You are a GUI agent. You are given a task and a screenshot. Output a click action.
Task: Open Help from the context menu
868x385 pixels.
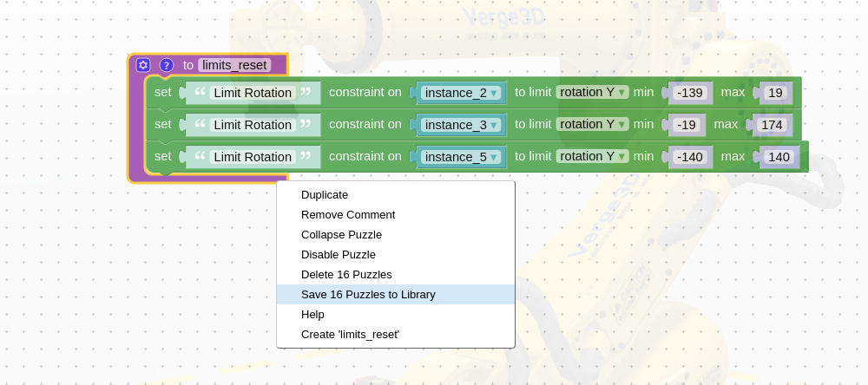click(x=312, y=315)
